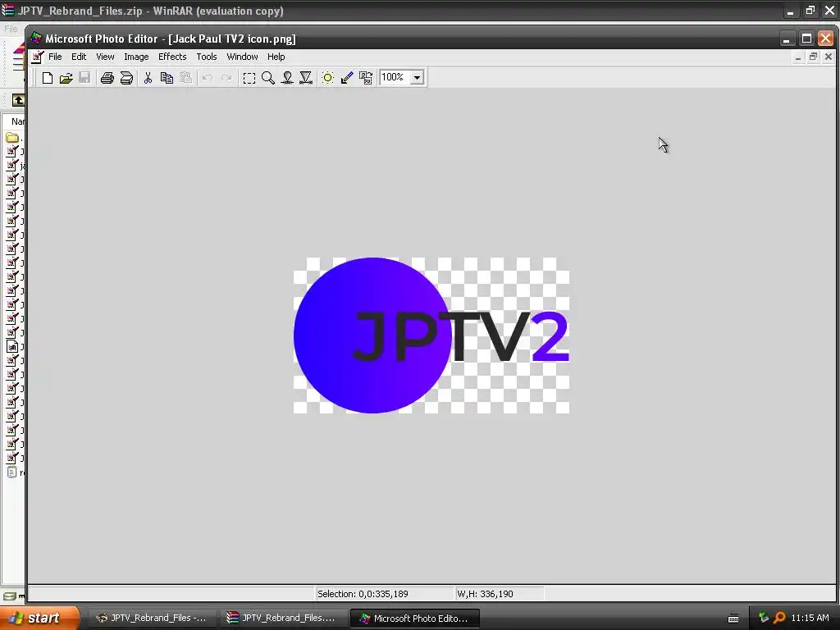840x630 pixels.
Task: Click the W,H: 336,190 status text
Action: pyautogui.click(x=485, y=594)
